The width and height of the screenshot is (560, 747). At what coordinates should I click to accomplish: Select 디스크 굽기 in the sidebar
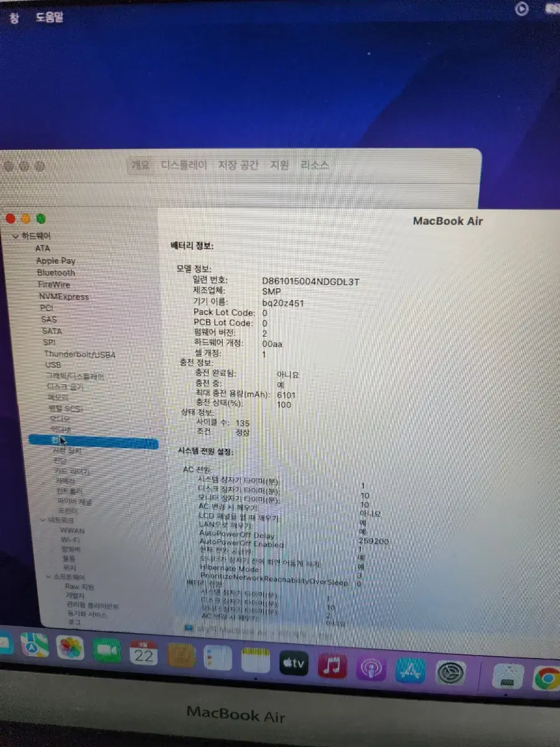[x=65, y=387]
